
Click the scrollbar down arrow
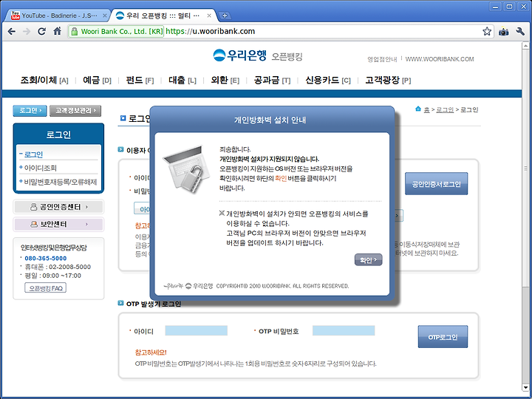pos(526,387)
